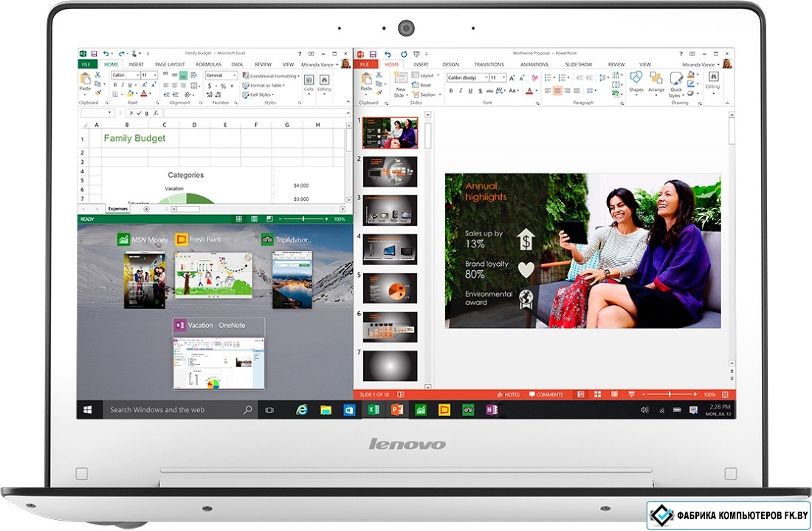812x531 pixels.
Task: Toggle center alignment in PowerPoint Paragraph group
Action: click(x=557, y=91)
